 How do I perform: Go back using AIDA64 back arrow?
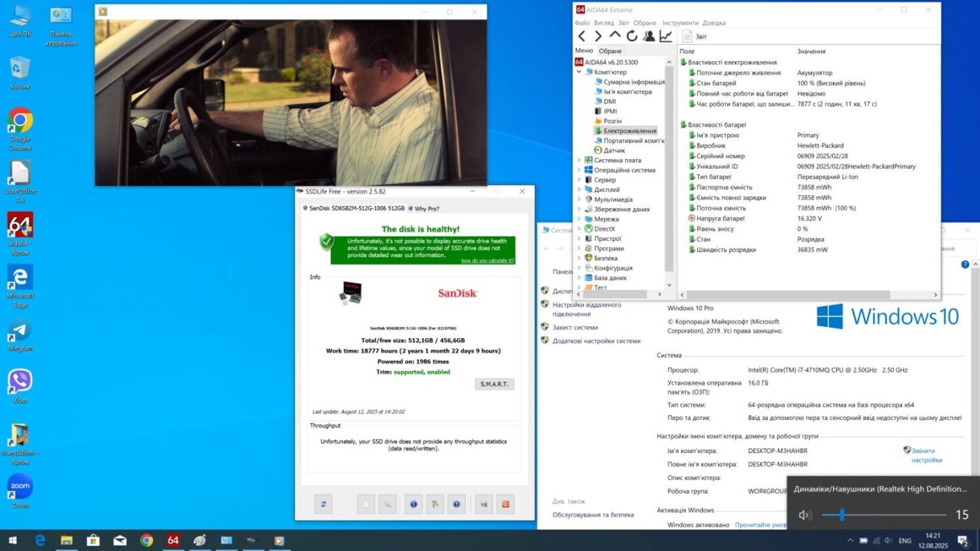click(581, 37)
